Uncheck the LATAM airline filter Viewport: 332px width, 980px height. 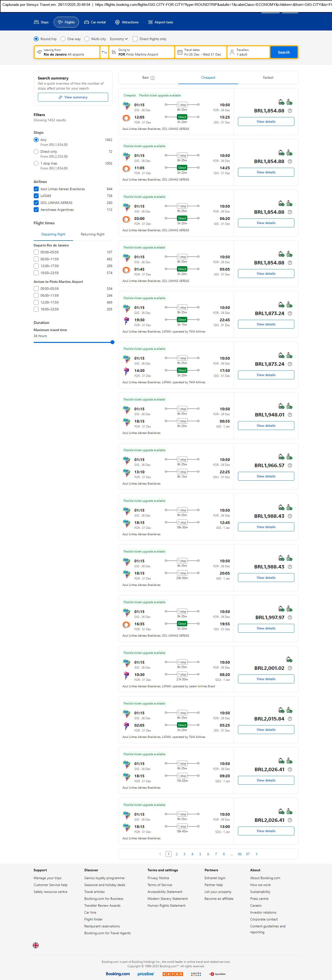36,196
